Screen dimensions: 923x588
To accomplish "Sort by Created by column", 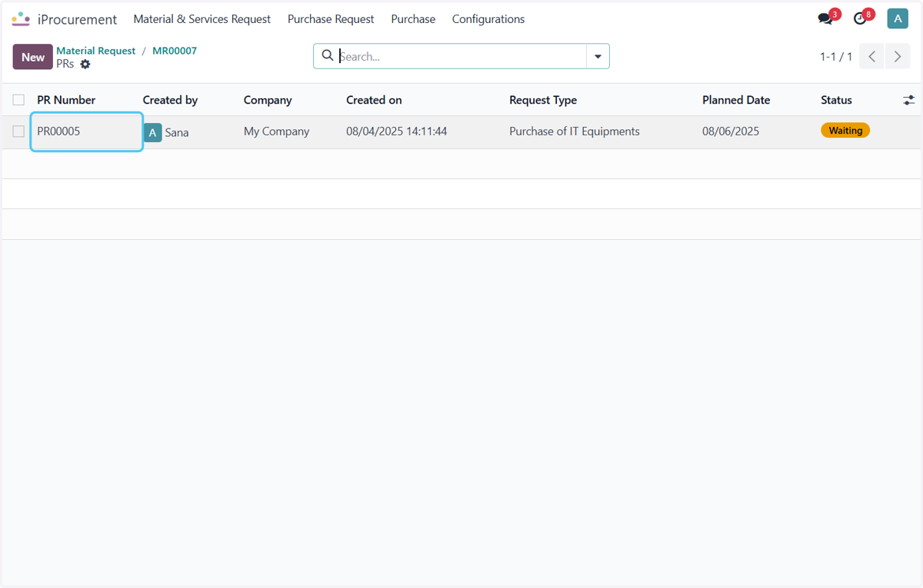I will 170,100.
